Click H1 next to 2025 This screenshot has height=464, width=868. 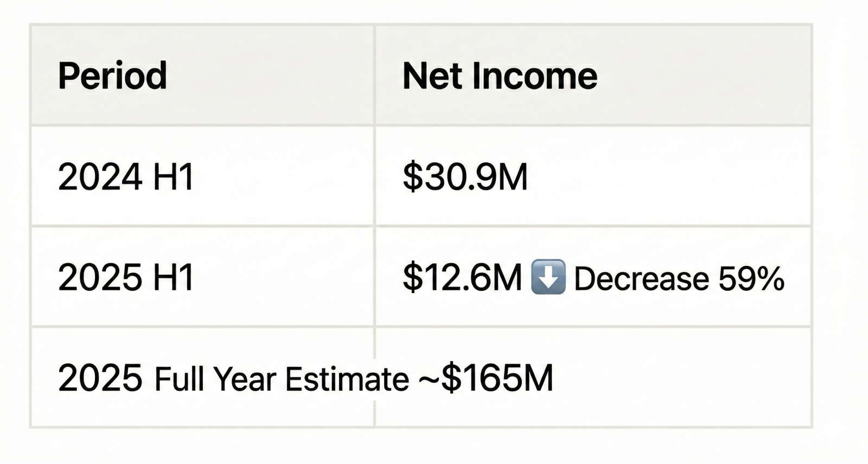pyautogui.click(x=174, y=277)
